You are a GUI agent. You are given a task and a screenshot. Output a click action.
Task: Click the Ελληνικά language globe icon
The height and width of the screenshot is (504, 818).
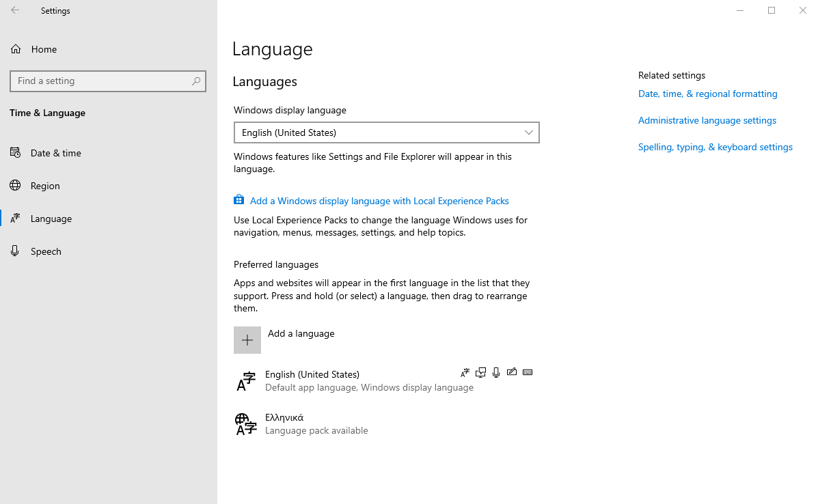[246, 423]
